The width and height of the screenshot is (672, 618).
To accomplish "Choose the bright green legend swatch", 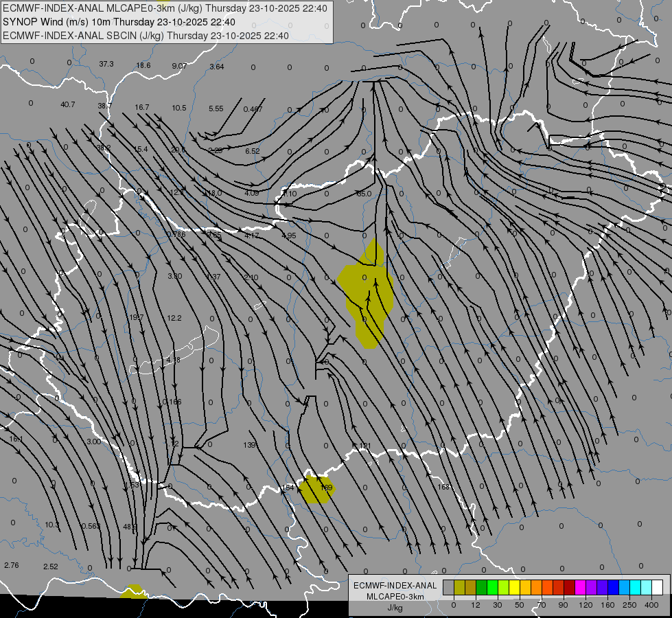I will coord(492,587).
